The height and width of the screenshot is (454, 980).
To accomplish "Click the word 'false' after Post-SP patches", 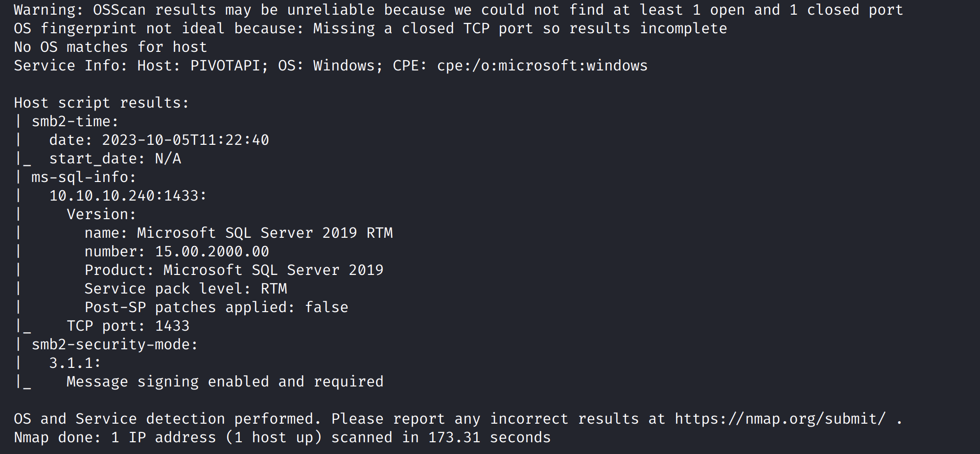I will (x=327, y=307).
